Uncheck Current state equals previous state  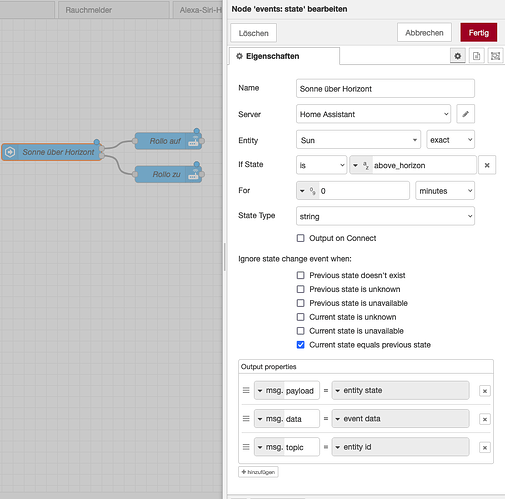[300, 345]
